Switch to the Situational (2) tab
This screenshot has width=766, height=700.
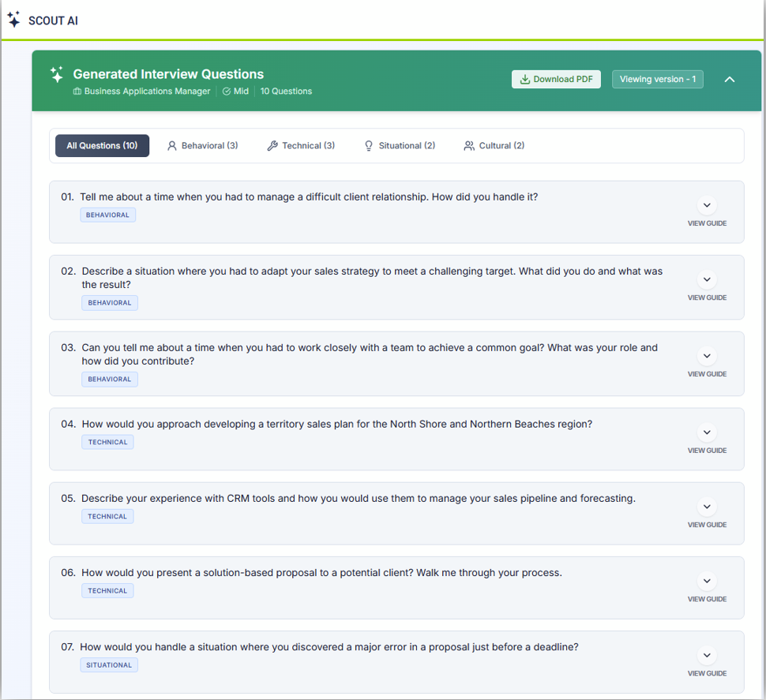point(399,146)
